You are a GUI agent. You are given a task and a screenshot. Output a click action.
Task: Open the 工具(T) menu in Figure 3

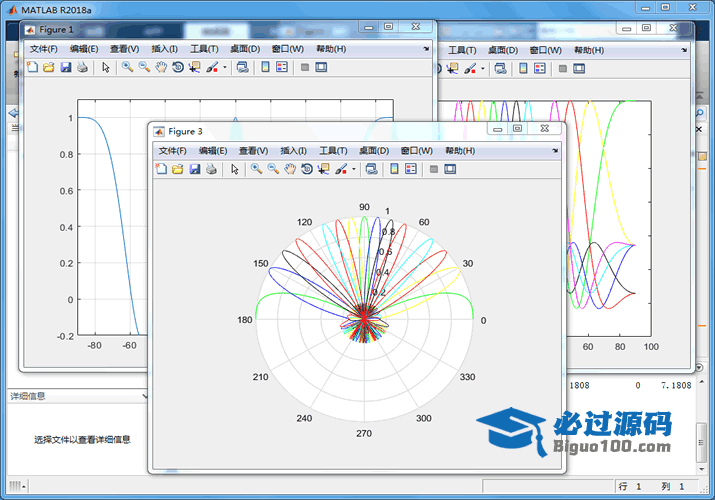click(x=333, y=150)
